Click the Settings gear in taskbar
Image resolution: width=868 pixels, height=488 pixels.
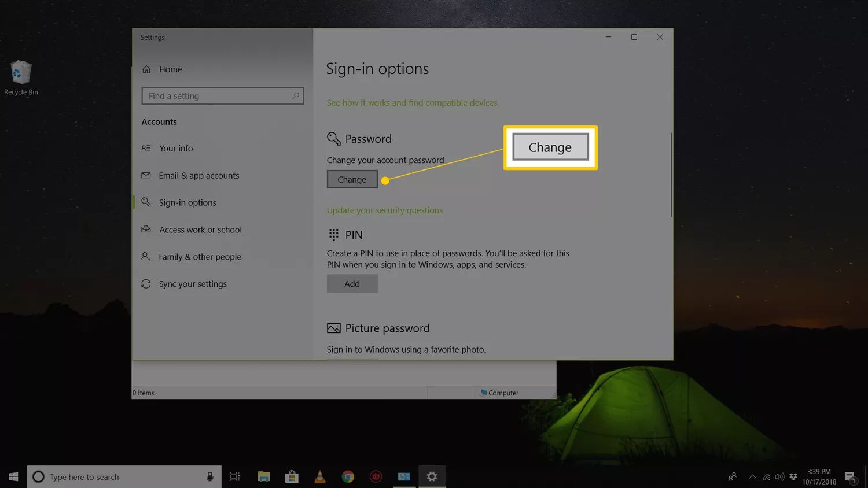[x=432, y=476]
